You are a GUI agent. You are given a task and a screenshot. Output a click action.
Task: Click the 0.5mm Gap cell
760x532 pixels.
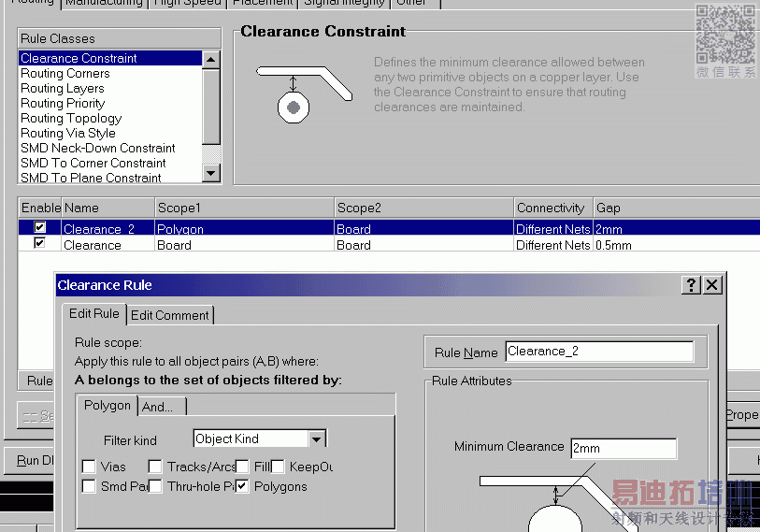677,245
